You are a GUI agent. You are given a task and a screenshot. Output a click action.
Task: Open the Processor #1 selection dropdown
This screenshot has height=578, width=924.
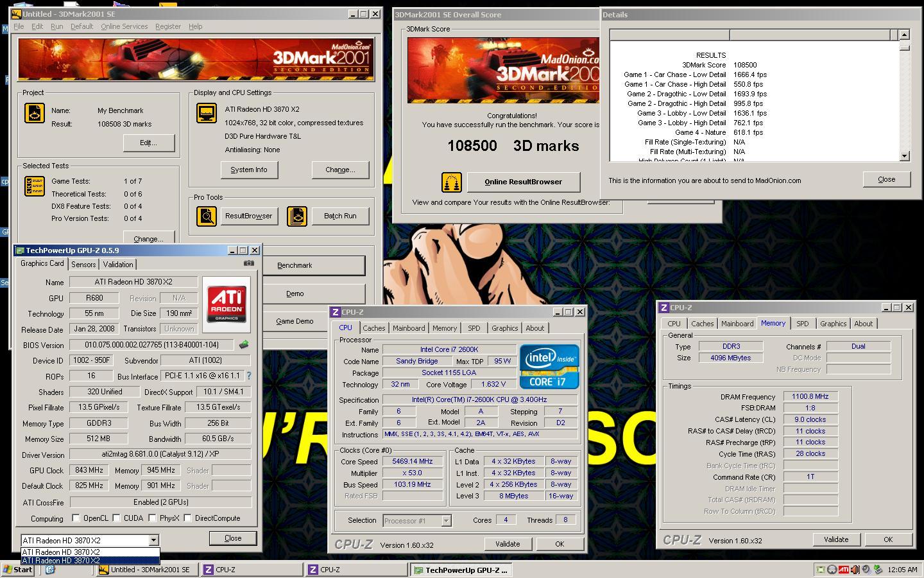(x=446, y=521)
